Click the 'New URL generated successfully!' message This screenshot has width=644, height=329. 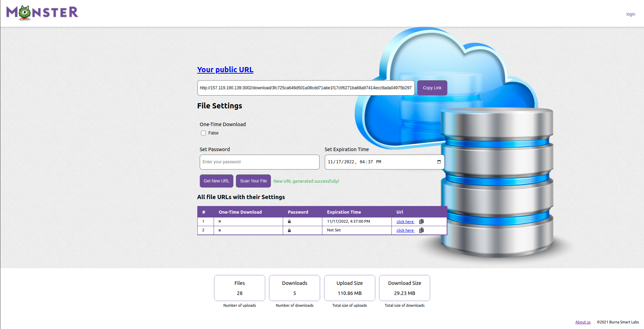(x=306, y=181)
